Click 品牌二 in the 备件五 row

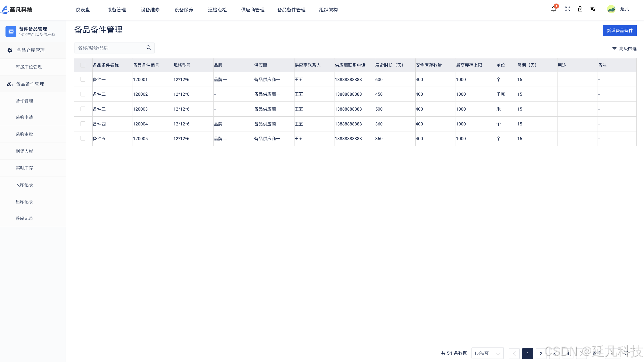220,139
